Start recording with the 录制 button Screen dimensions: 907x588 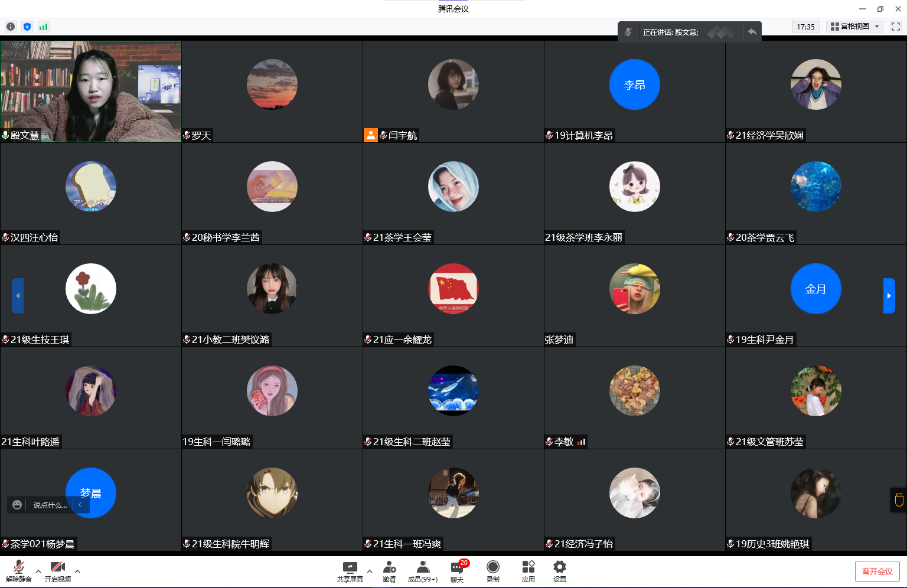[x=492, y=571]
